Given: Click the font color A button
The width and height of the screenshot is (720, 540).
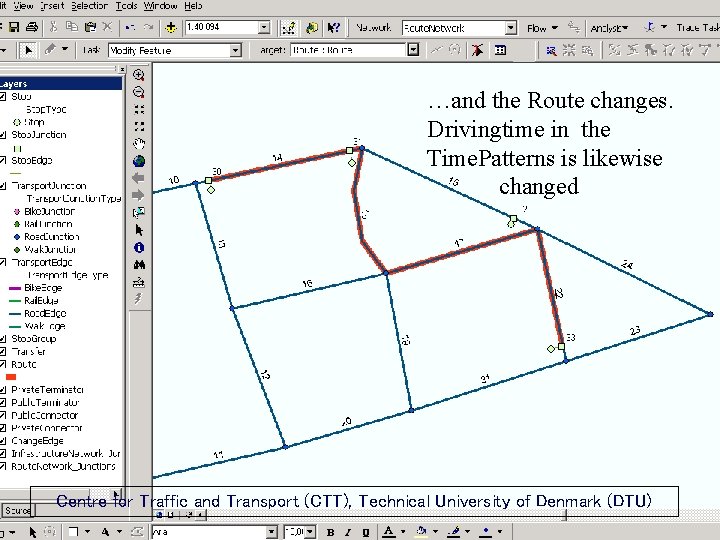Looking at the screenshot, I should click(x=388, y=532).
